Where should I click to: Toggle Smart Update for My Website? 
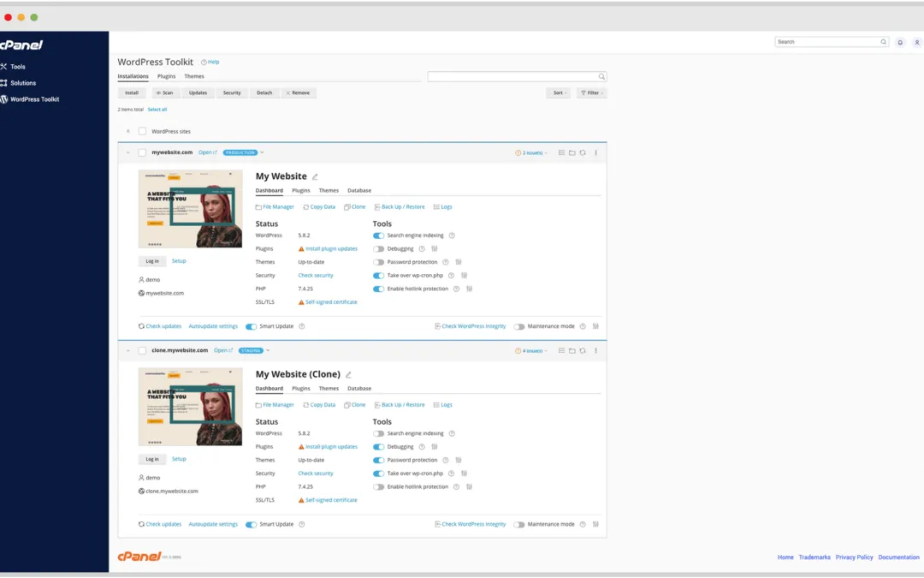pos(251,326)
